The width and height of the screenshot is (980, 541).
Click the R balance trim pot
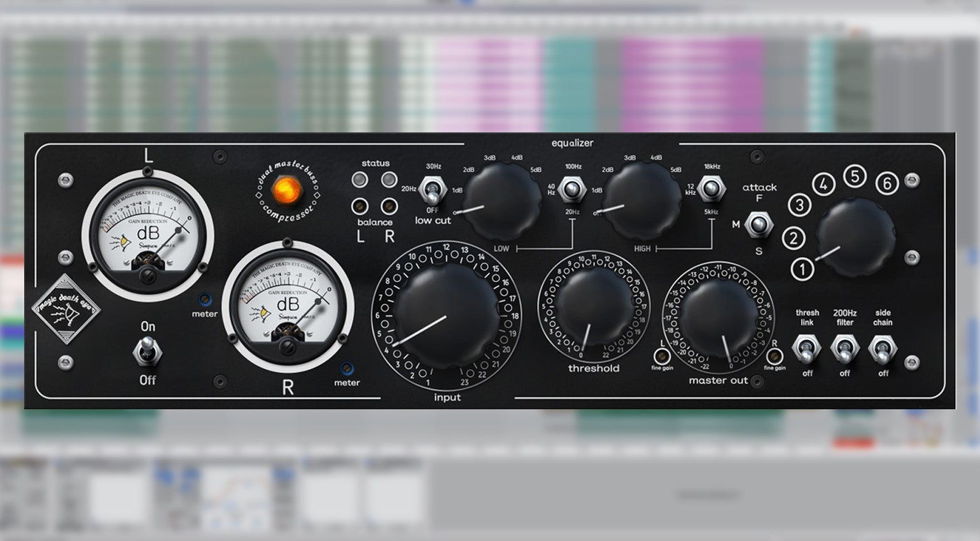tap(389, 206)
